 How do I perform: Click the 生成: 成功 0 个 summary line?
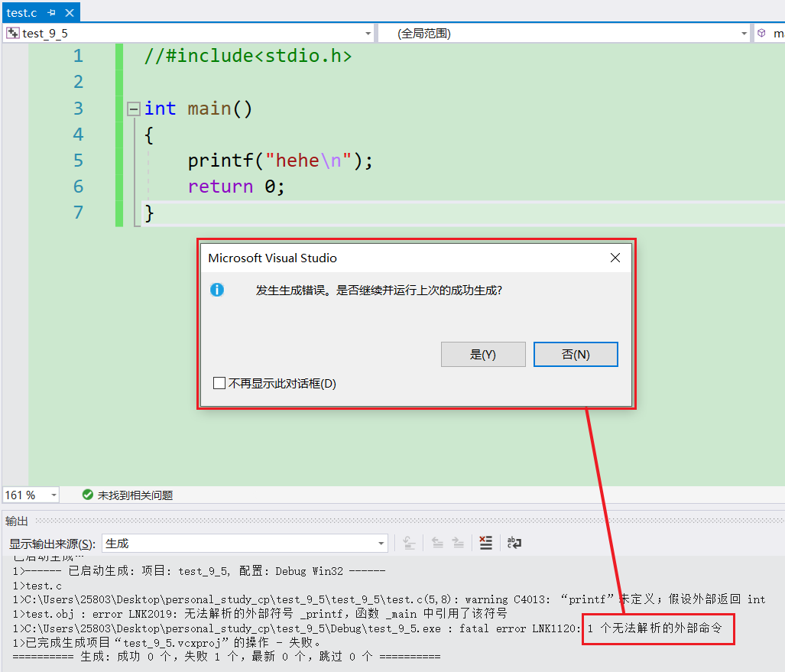[226, 657]
